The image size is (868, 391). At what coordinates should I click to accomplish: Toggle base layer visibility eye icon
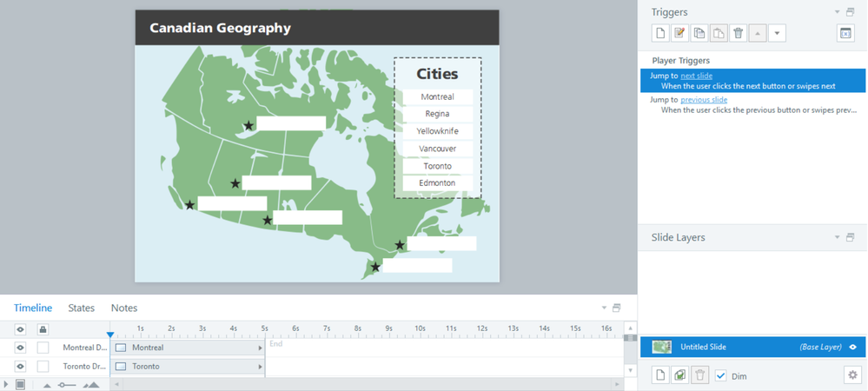(x=853, y=348)
